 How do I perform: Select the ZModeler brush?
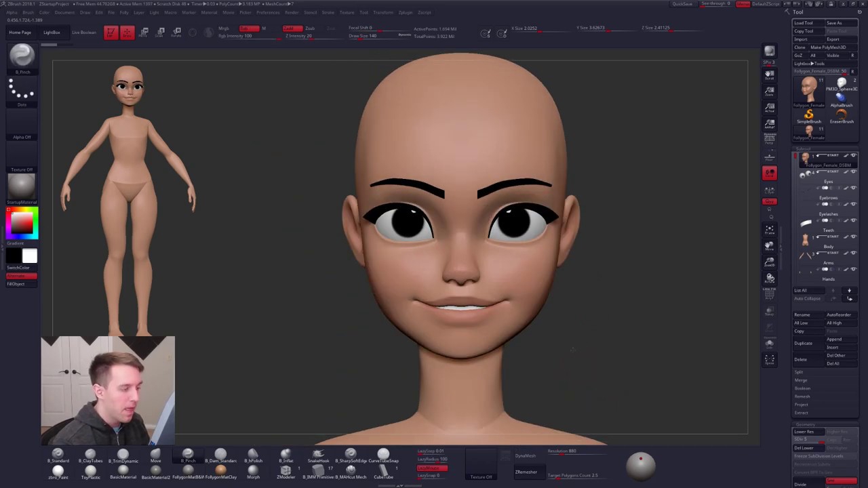[x=285, y=472]
